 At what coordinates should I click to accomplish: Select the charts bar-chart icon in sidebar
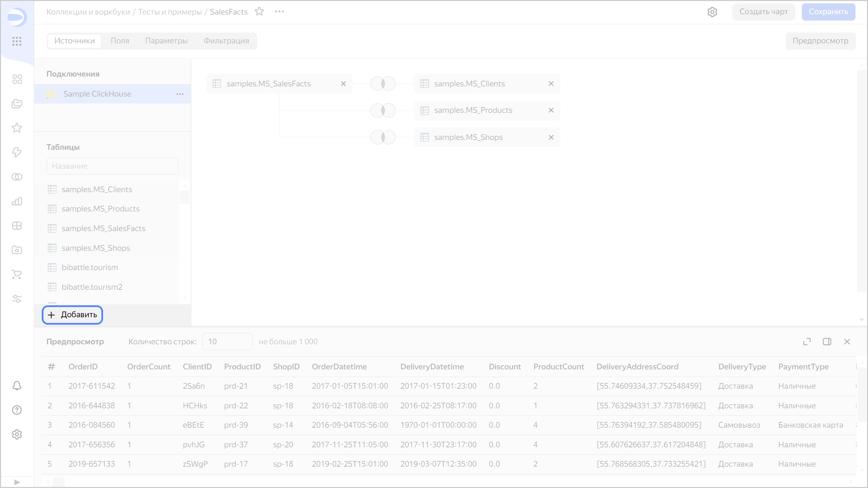[17, 201]
